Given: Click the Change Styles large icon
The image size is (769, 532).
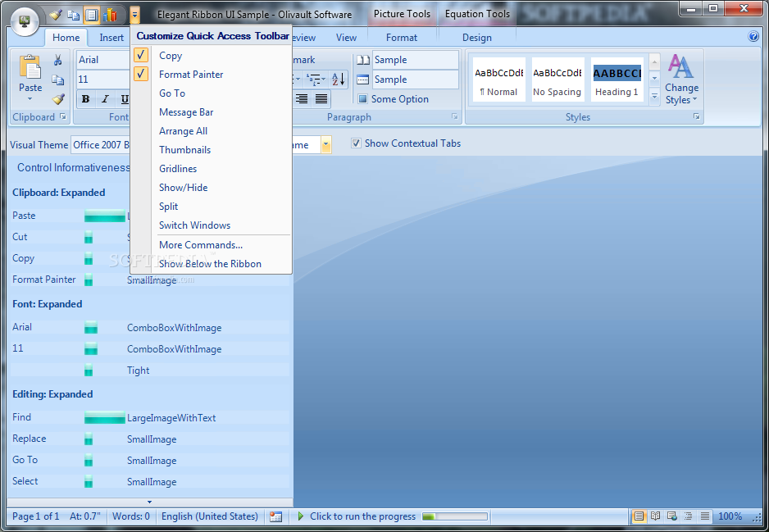Looking at the screenshot, I should click(x=681, y=66).
